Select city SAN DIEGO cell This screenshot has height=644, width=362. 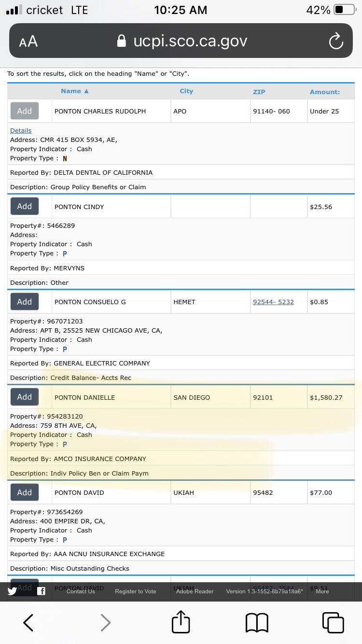pyautogui.click(x=210, y=397)
